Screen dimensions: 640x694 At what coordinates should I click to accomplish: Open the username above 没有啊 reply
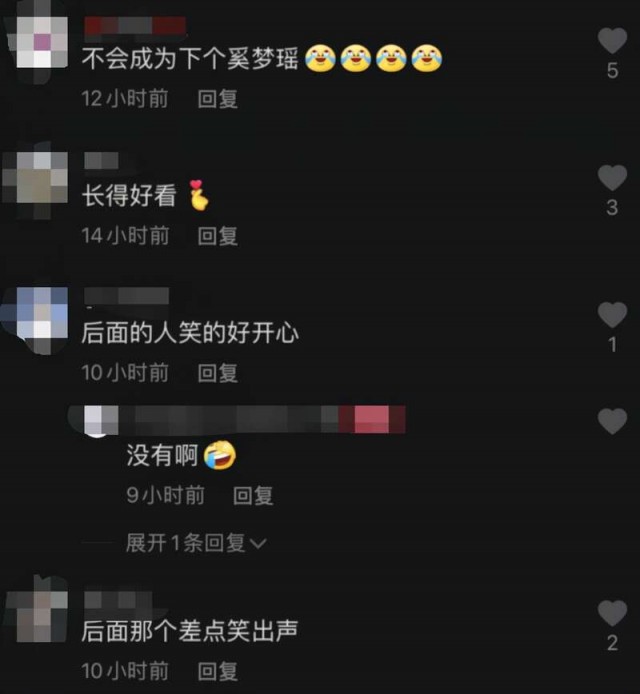click(262, 420)
